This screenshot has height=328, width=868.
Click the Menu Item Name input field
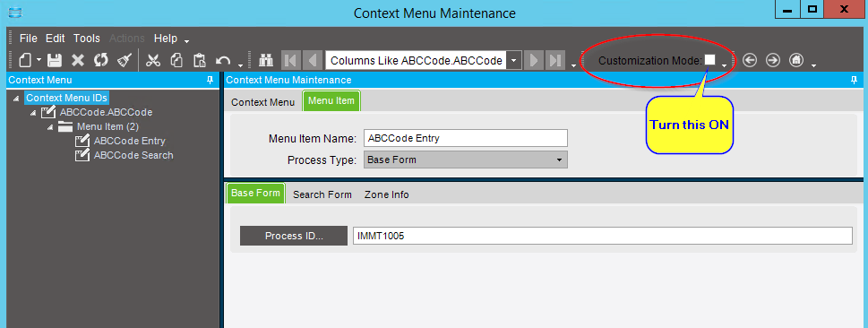pos(466,138)
